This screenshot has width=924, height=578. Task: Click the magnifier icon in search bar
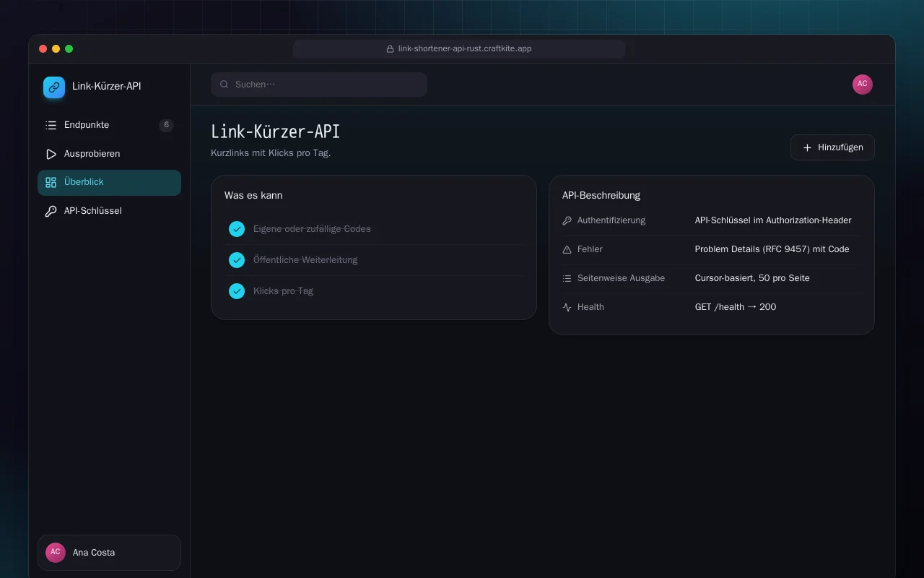coord(225,85)
